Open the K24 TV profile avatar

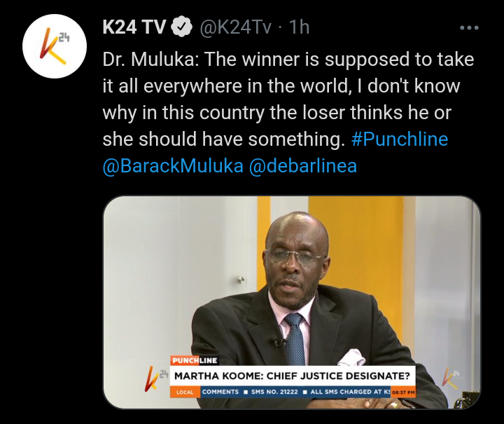55,46
